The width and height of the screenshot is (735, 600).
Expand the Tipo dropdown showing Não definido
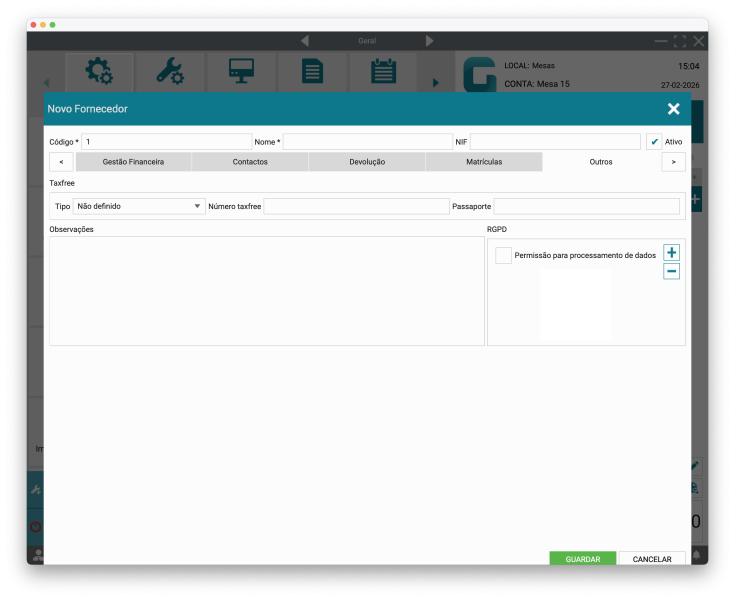(x=139, y=206)
